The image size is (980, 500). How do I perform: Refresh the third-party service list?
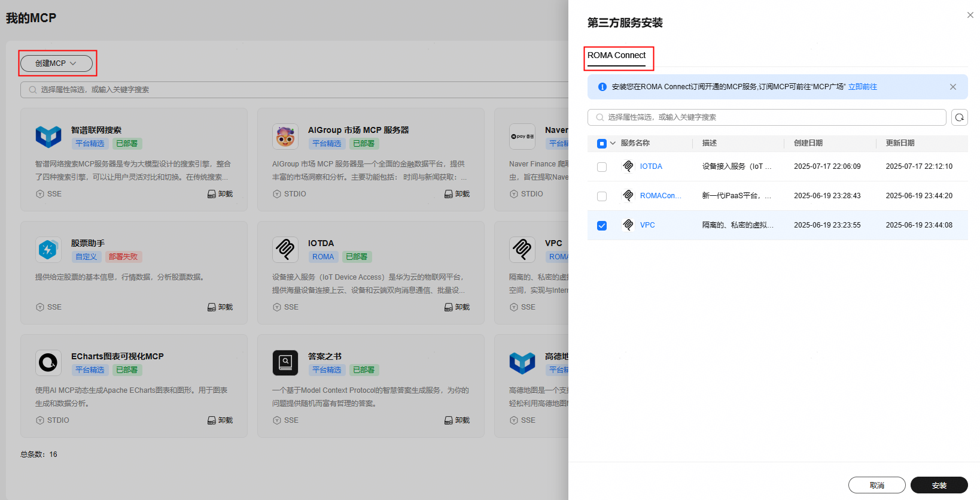coord(960,117)
